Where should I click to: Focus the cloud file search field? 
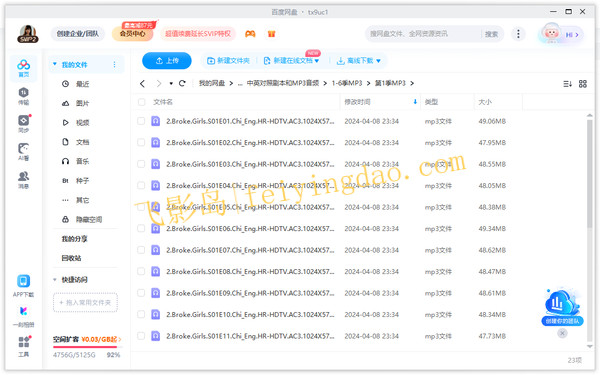click(424, 34)
